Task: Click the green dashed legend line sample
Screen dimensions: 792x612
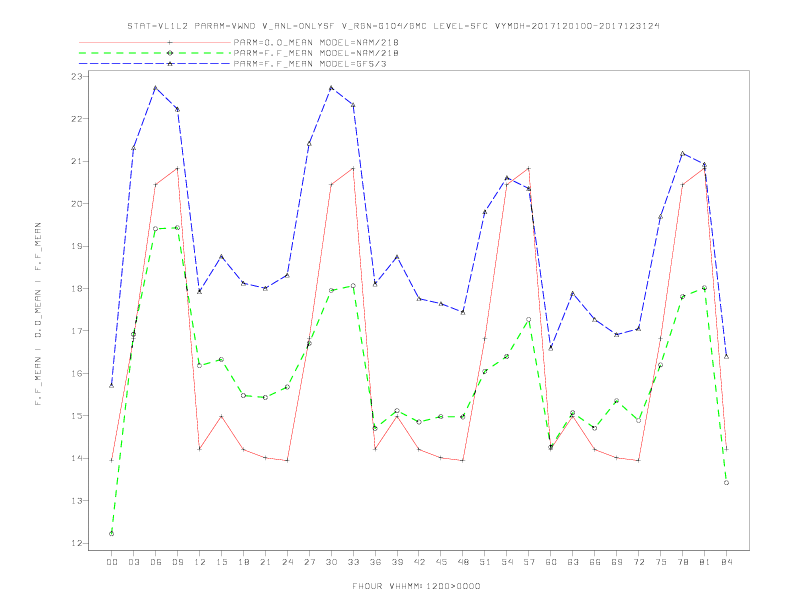Action: (155, 53)
